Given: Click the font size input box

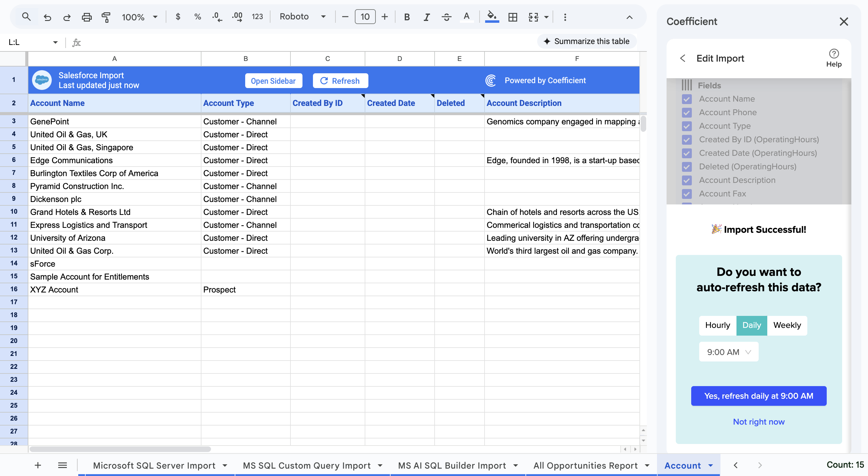Looking at the screenshot, I should 365,17.
